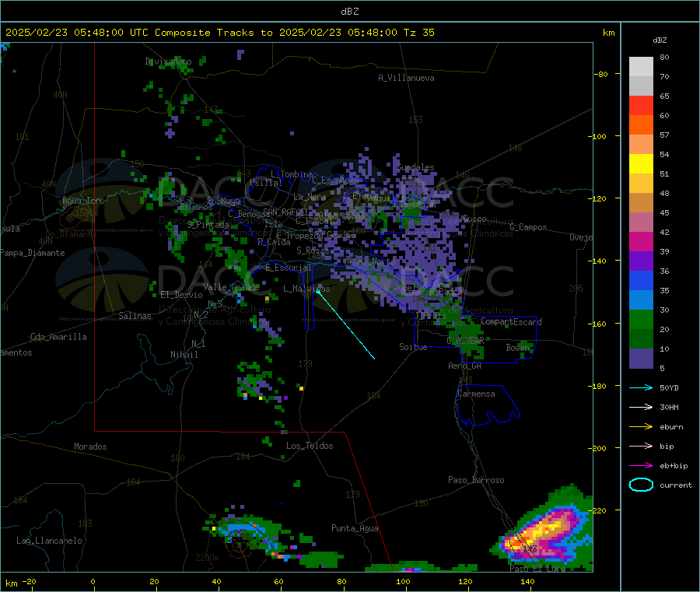Click the 'El_Desvio' place label
The width and height of the screenshot is (700, 592).
182,295
